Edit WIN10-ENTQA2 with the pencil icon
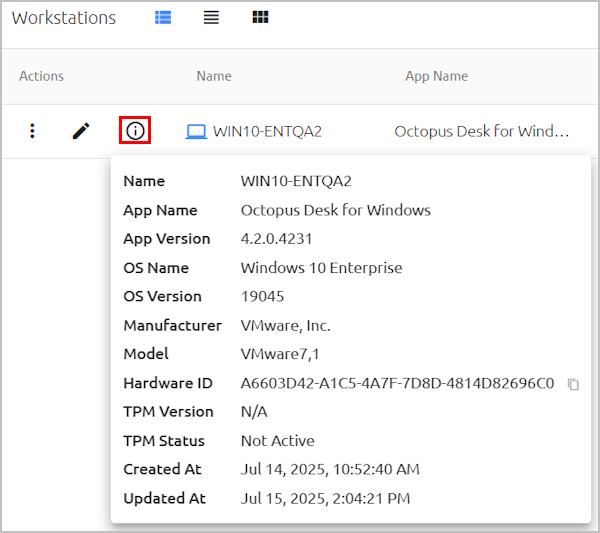The width and height of the screenshot is (600, 533). click(x=81, y=131)
